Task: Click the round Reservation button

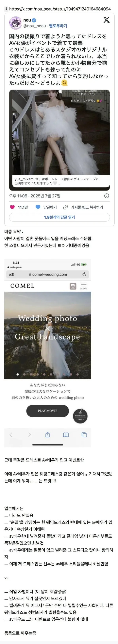Action: pos(80,416)
